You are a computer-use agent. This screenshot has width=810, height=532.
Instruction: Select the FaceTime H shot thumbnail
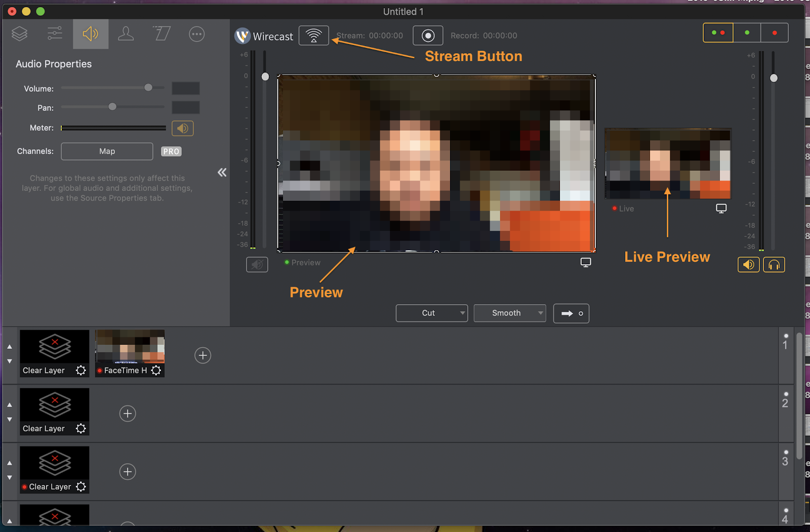click(130, 347)
